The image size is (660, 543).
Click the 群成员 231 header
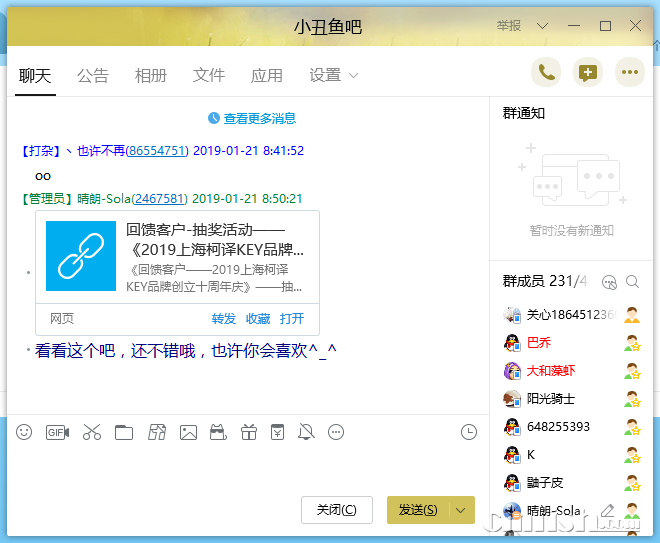coord(545,281)
